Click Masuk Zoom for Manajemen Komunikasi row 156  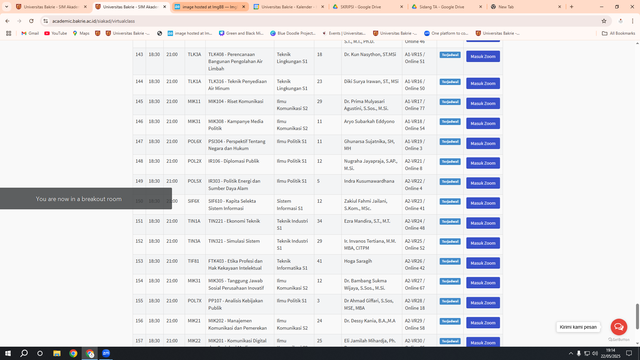[x=483, y=323]
